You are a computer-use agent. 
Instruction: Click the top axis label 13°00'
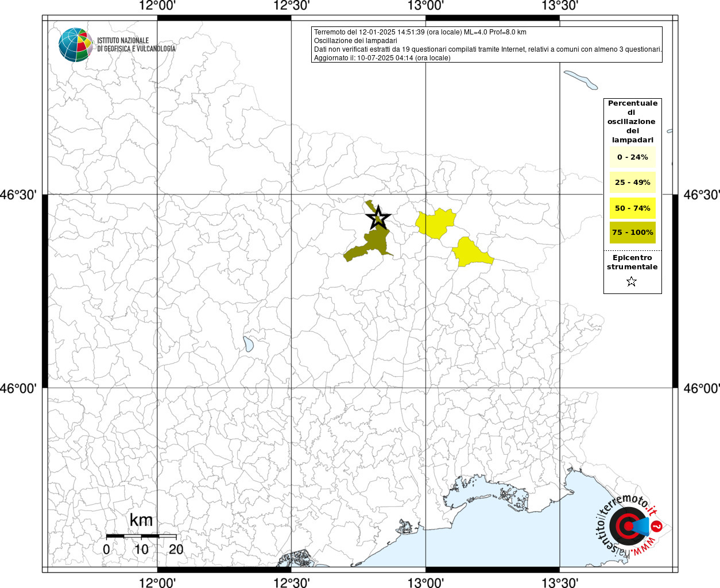425,6
